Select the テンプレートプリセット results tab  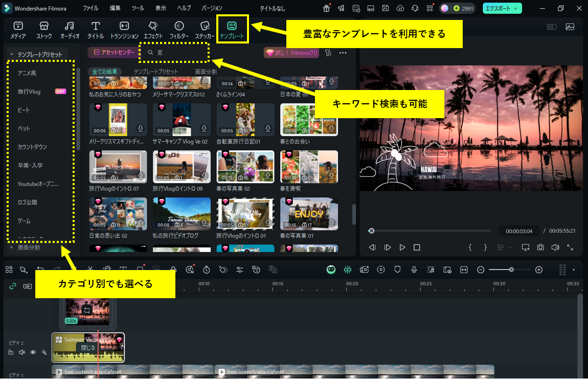click(156, 72)
